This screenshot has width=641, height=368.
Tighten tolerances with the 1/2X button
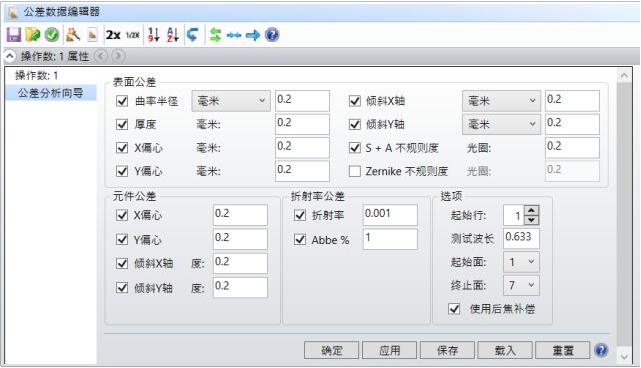coord(132,35)
